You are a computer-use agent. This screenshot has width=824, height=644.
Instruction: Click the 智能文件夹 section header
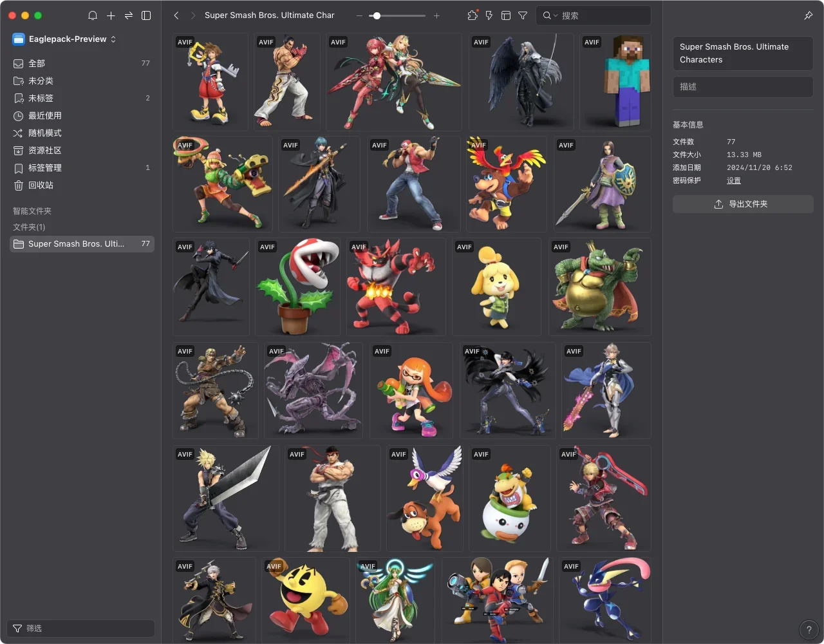pyautogui.click(x=32, y=211)
